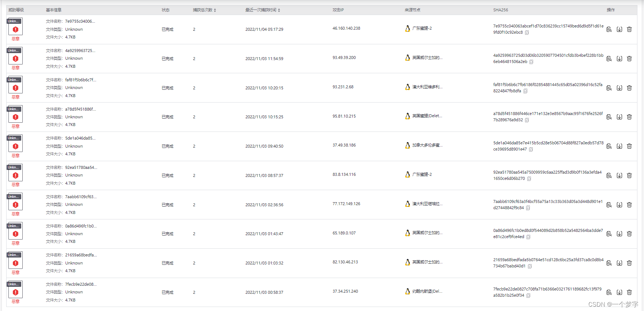Click the malicious file thumbnail for 7e9755c04006

[15, 27]
